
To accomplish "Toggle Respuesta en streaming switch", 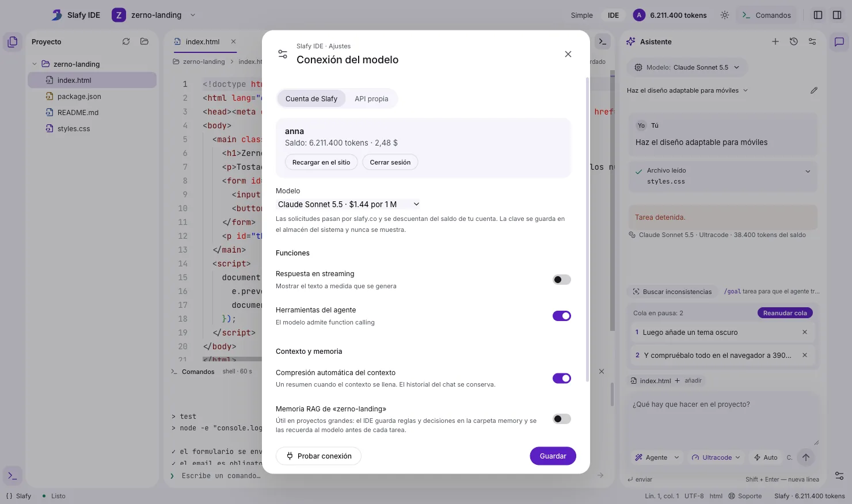I will click(561, 280).
